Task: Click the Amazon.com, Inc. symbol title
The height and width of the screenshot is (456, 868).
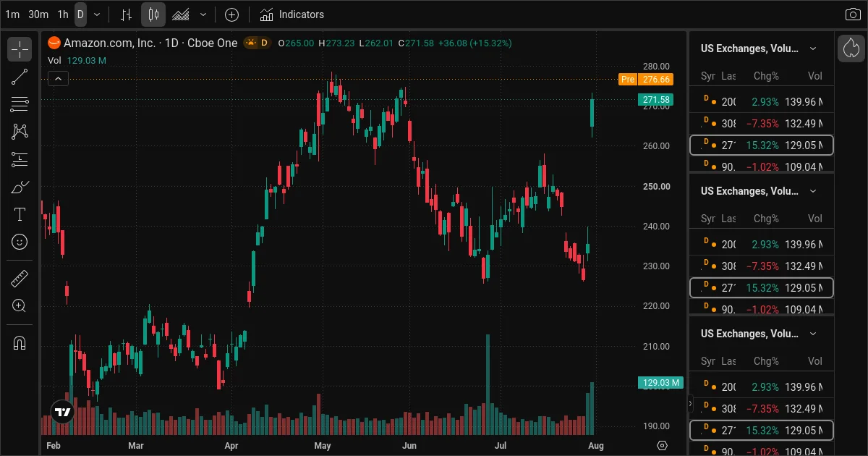Action: 109,43
